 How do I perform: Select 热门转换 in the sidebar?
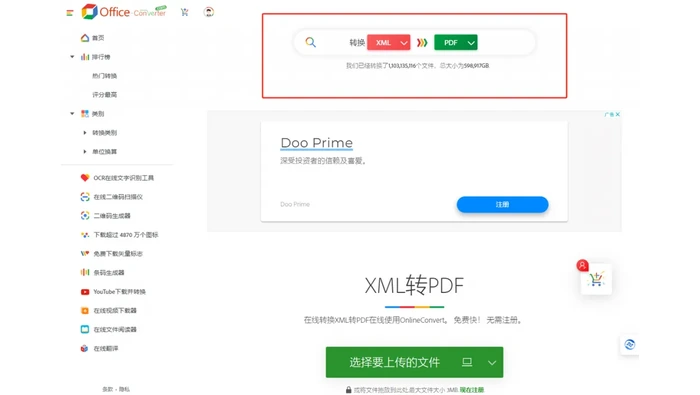104,76
